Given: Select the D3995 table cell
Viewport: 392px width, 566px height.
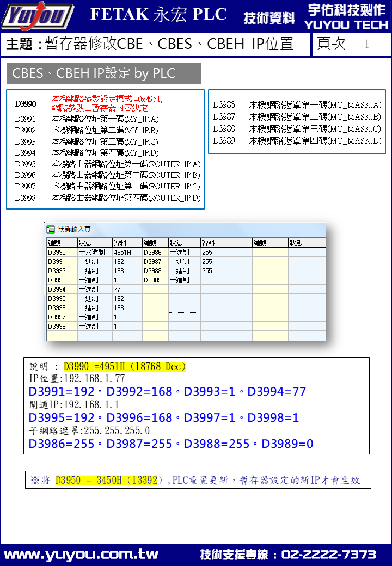Looking at the screenshot, I should [x=62, y=299].
